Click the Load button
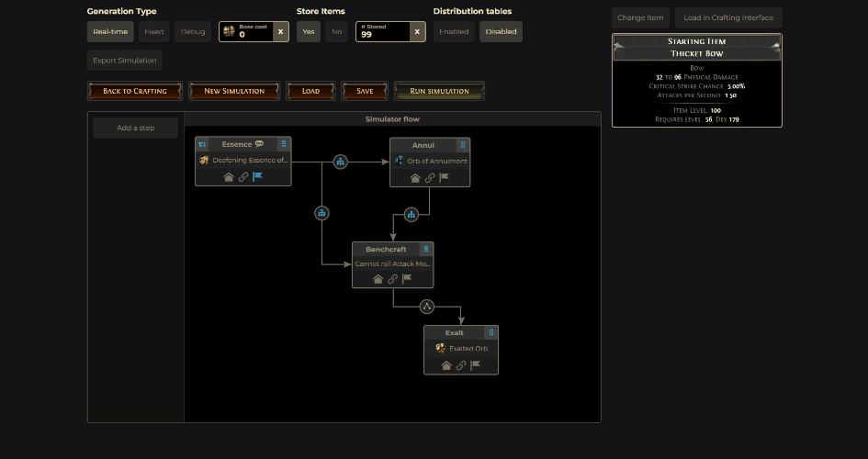 [x=310, y=91]
